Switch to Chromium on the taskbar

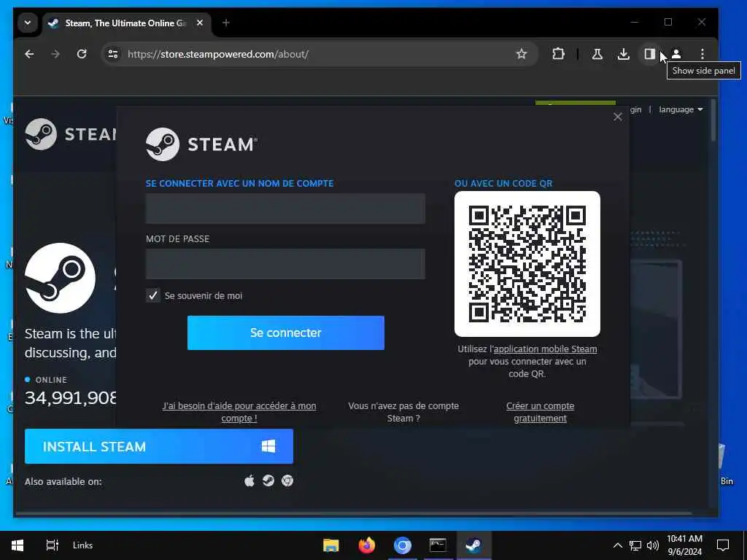coord(403,545)
